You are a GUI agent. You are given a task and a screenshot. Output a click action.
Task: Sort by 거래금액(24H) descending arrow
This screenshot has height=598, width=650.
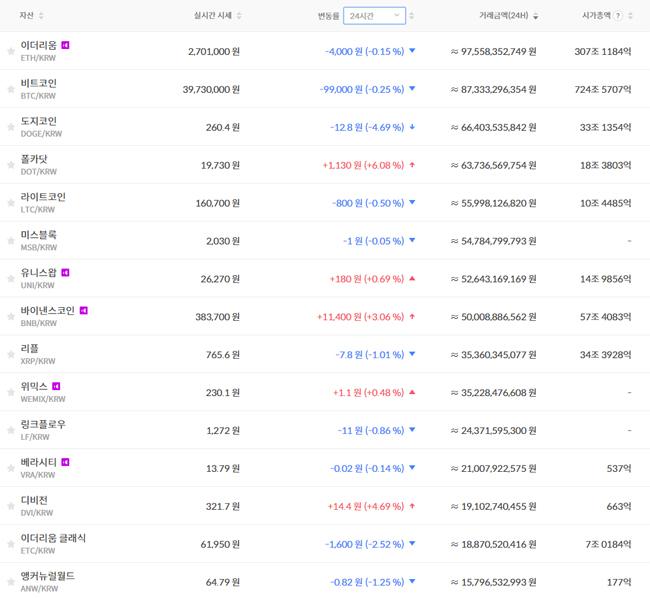[x=535, y=16]
